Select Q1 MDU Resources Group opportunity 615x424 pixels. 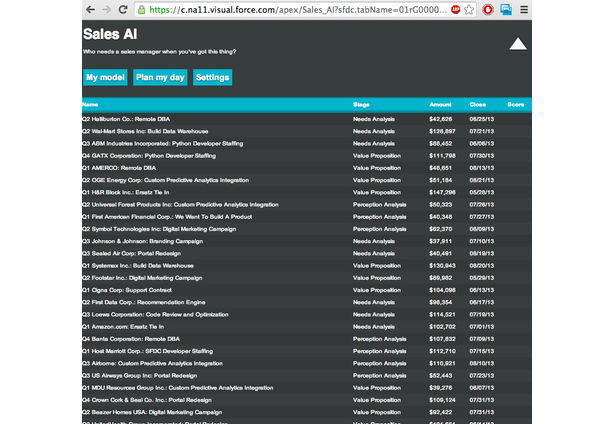pos(307,388)
